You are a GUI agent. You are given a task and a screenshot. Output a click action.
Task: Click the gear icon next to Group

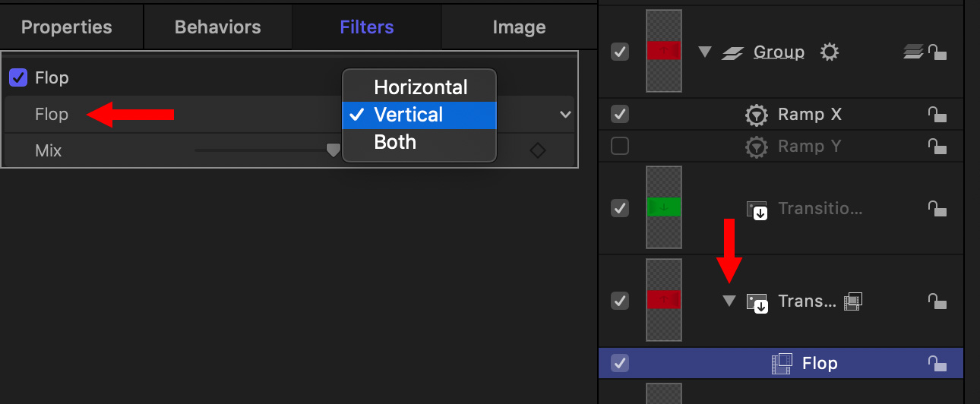coord(830,52)
